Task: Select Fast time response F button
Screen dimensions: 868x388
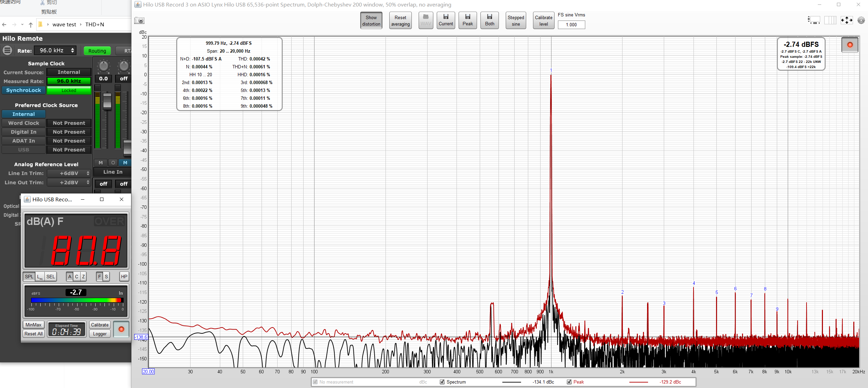Action: coord(99,277)
